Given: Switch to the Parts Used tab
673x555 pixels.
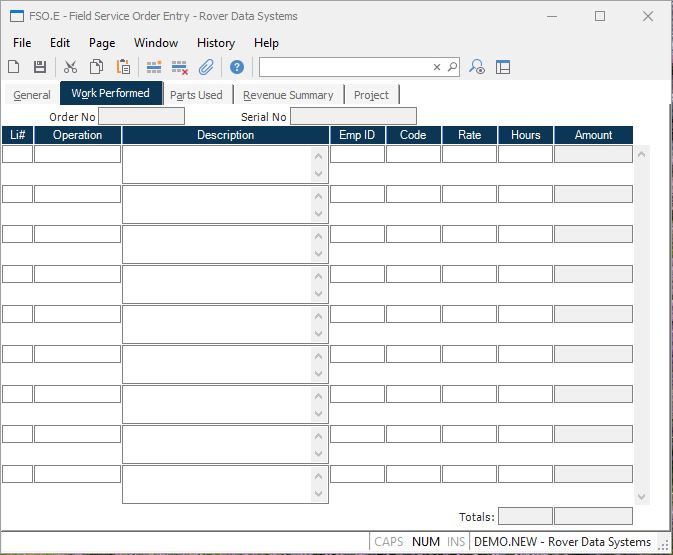Looking at the screenshot, I should coord(196,95).
